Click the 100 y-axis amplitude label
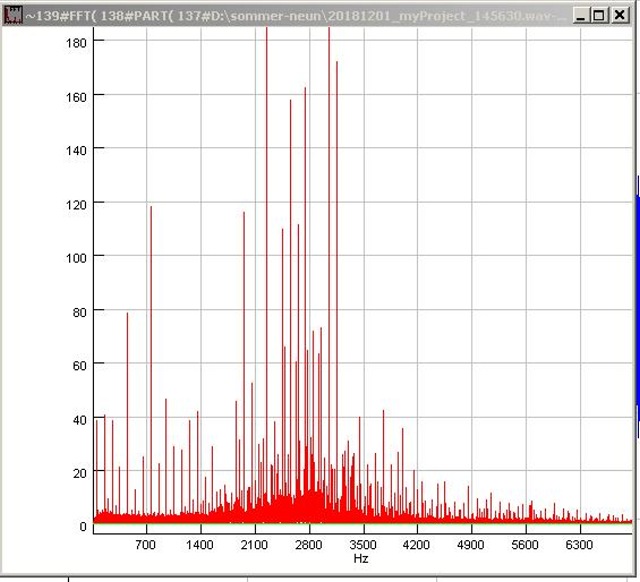This screenshot has height=582, width=640. (x=75, y=257)
